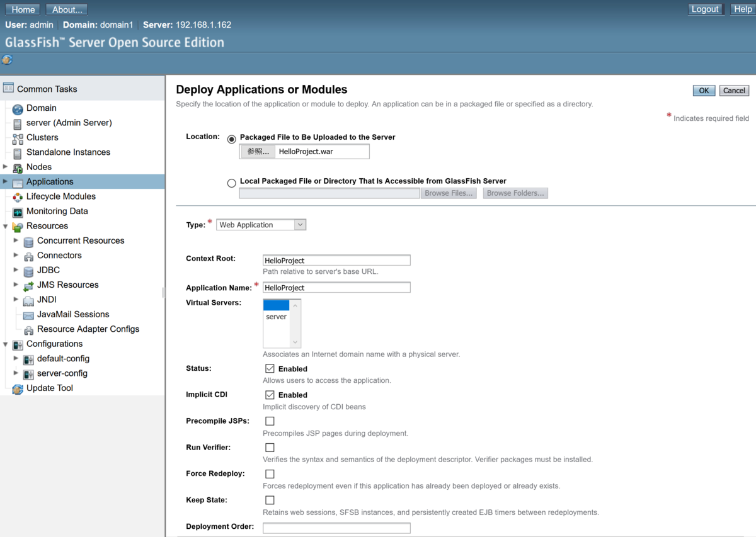This screenshot has width=756, height=537.
Task: Click the Domain globe icon
Action: click(18, 108)
